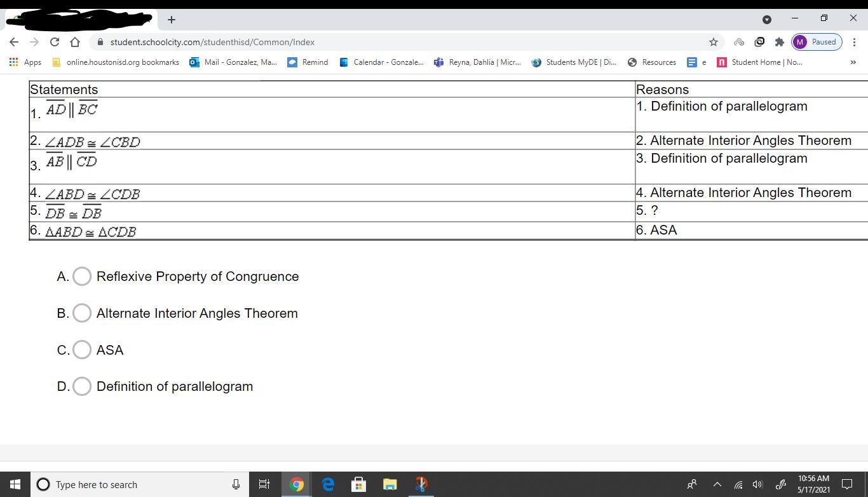Open Task View on the taskbar
Image resolution: width=868 pixels, height=497 pixels.
click(x=264, y=484)
